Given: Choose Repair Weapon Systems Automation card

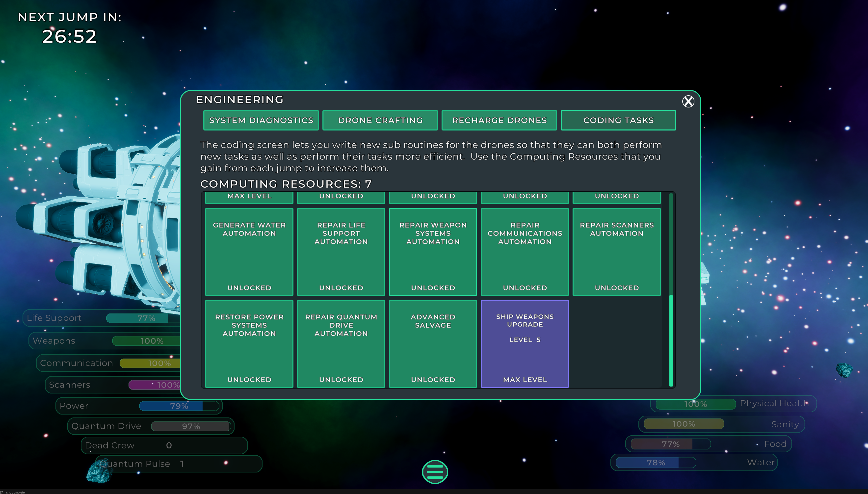Looking at the screenshot, I should (x=433, y=252).
